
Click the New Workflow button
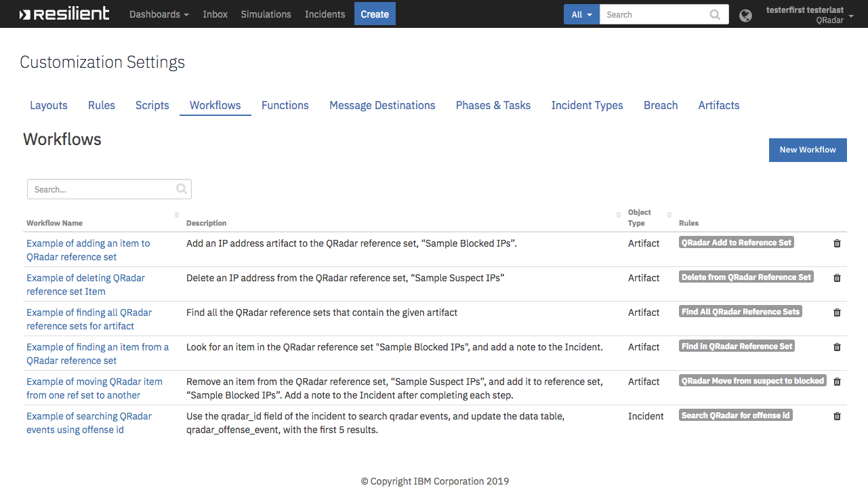pyautogui.click(x=808, y=150)
